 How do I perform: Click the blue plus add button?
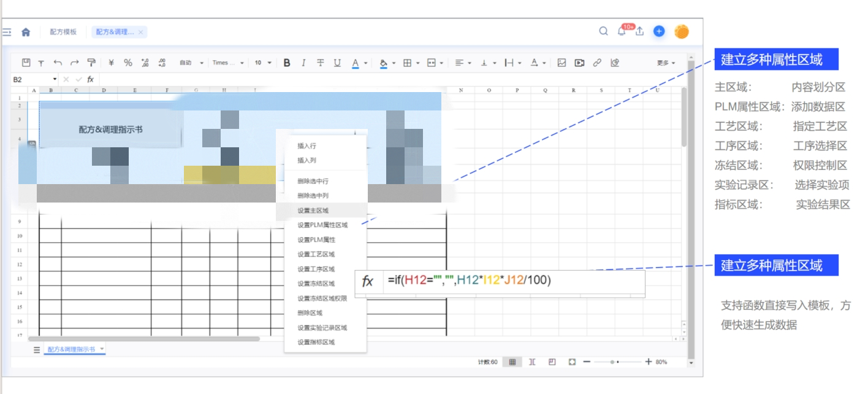click(659, 31)
